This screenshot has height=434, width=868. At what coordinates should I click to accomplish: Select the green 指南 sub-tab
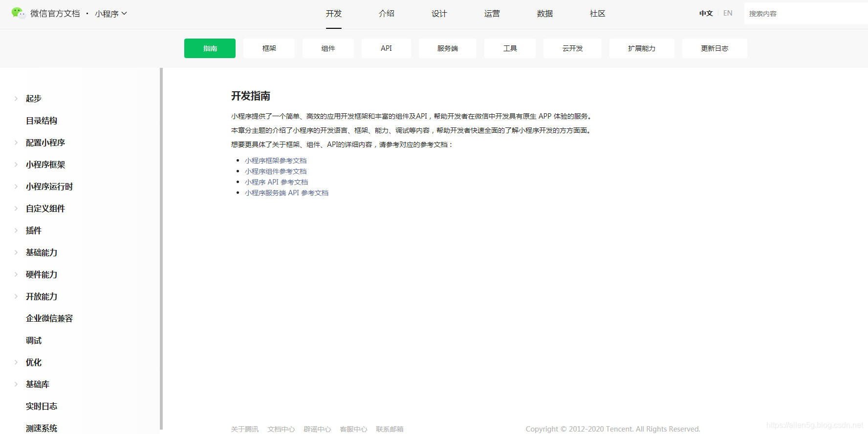click(210, 48)
